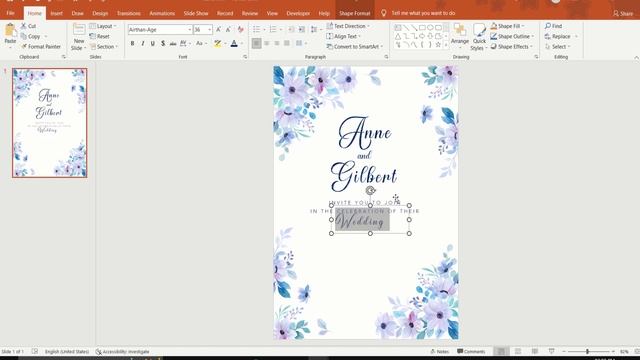Increase font size with the larger A icon

218,29
